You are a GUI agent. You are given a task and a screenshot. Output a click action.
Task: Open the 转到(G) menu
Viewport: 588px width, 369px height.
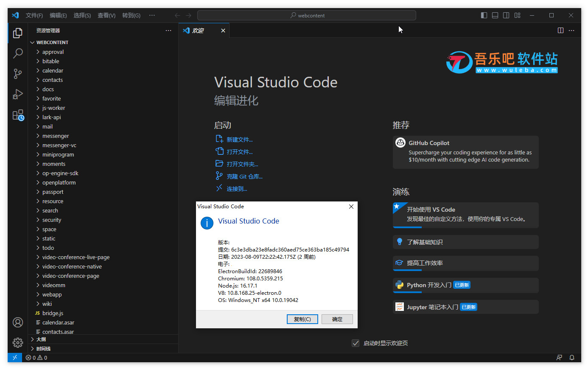[x=131, y=15]
